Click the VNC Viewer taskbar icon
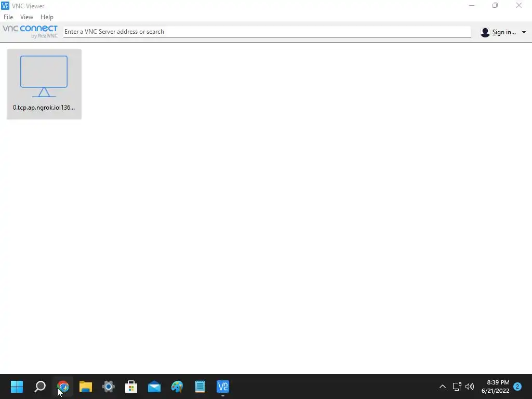 point(223,387)
